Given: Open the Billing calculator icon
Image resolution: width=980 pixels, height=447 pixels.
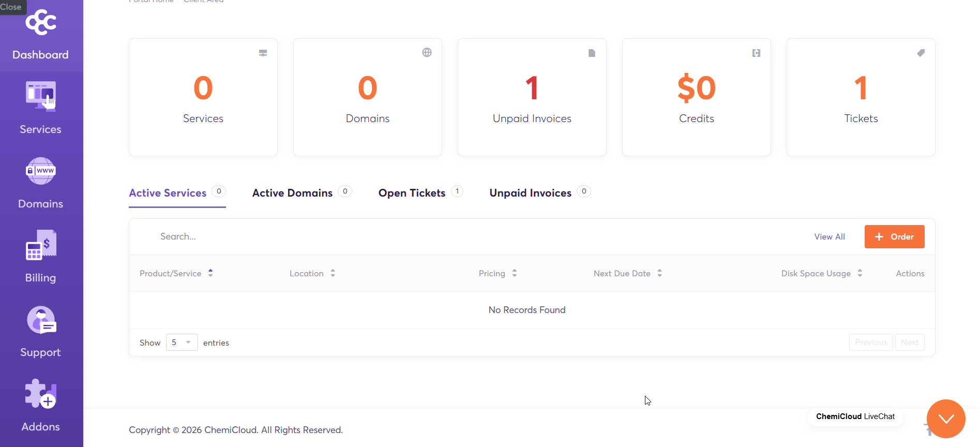Looking at the screenshot, I should point(41,245).
